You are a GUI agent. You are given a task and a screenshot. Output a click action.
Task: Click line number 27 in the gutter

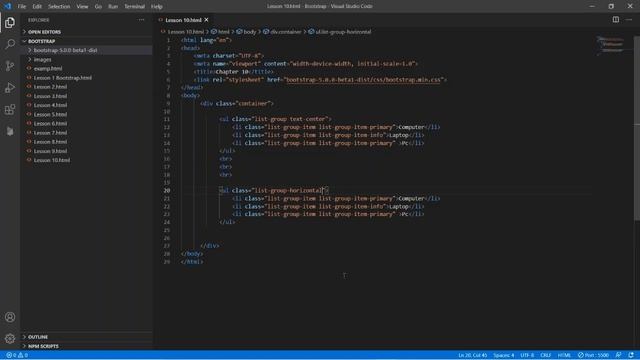167,246
